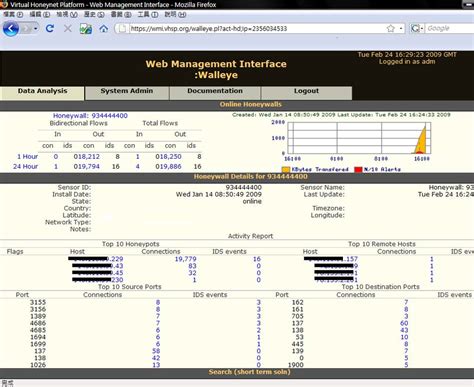Screen dimensions: 474x387
Task: Click the Search (short term soln) header
Action: (x=249, y=372)
